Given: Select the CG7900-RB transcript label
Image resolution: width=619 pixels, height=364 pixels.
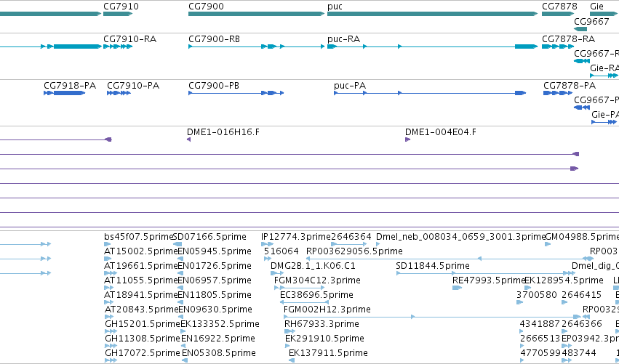Looking at the screenshot, I should (215, 39).
